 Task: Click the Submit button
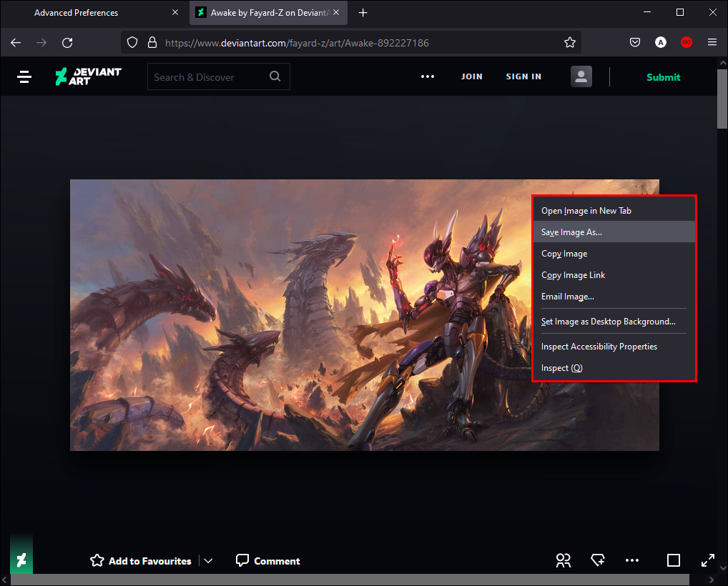664,77
